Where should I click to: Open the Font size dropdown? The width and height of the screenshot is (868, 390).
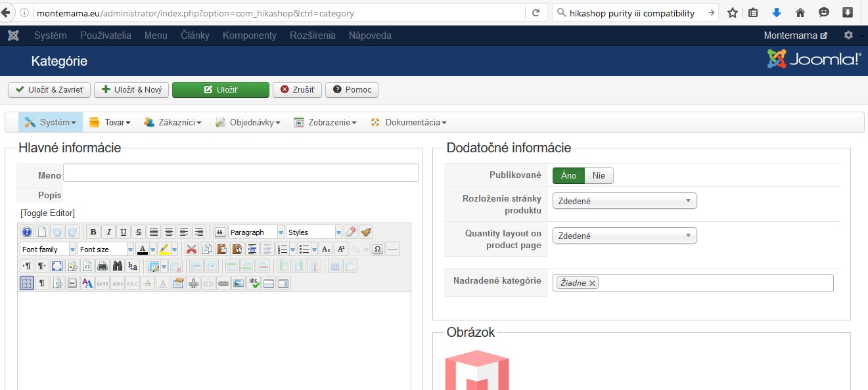point(106,249)
